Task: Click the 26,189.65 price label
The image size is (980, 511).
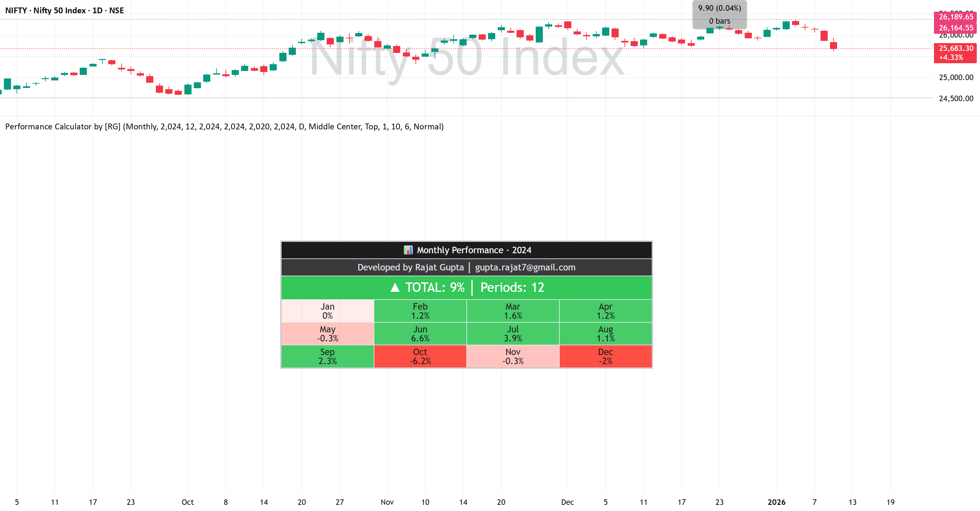Action: coord(956,17)
